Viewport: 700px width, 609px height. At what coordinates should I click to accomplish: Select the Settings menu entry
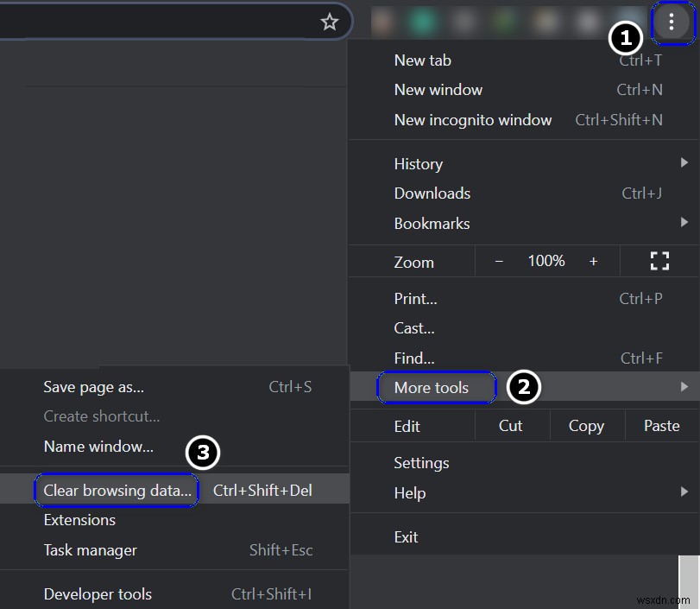(421, 462)
